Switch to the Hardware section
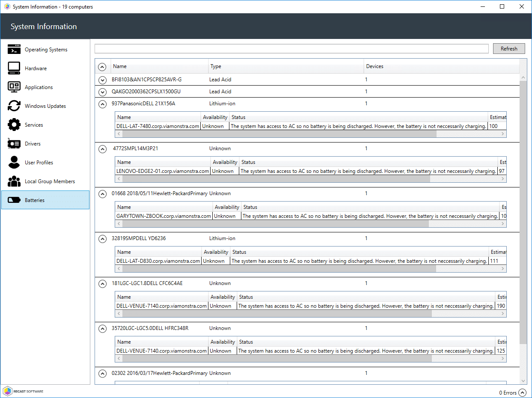The width and height of the screenshot is (532, 398). [x=45, y=68]
